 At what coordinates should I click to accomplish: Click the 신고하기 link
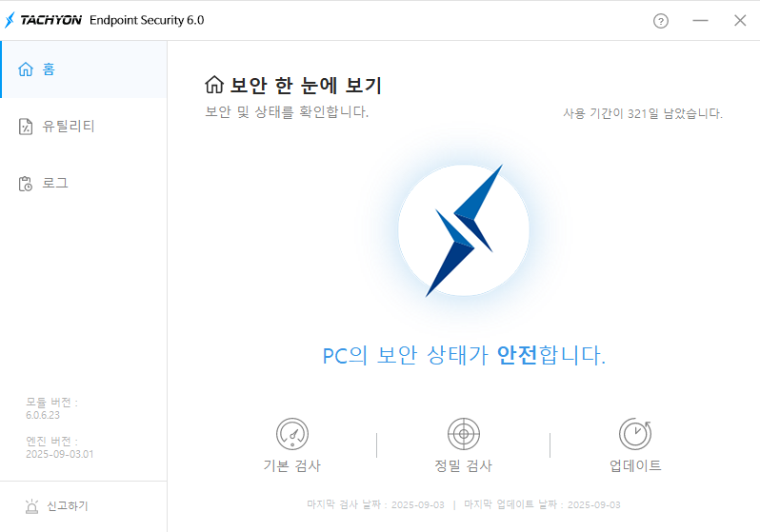(68, 506)
